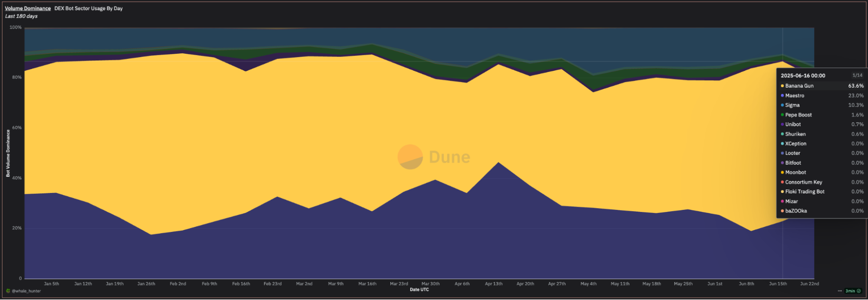Select the Consortium Key row in tooltip

(822, 182)
